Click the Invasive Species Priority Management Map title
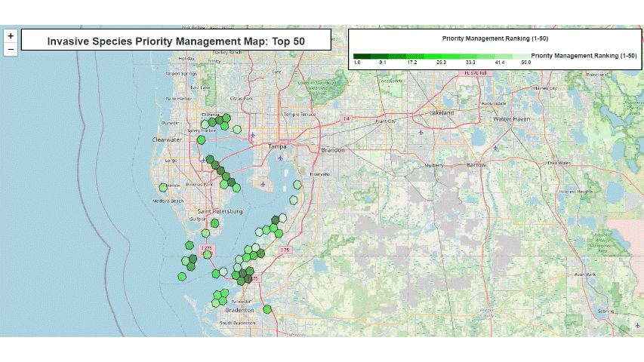The image size is (644, 362). pos(176,41)
